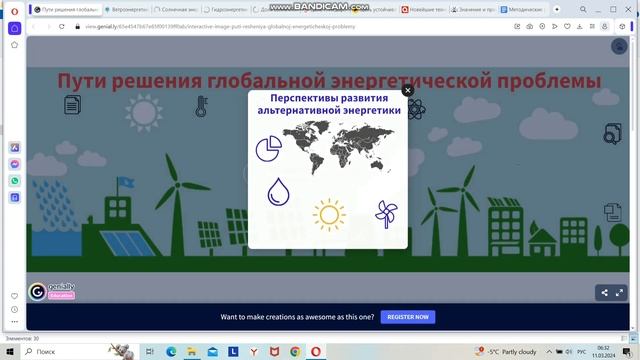Screen dimensions: 640x360
Task: Take a page snapshot from the address bar
Action: (529, 27)
